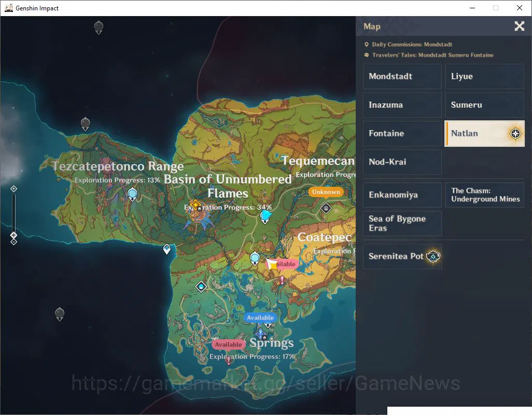Open the Serenitea Pot entry
Image resolution: width=532 pixels, height=415 pixels.
(x=402, y=256)
